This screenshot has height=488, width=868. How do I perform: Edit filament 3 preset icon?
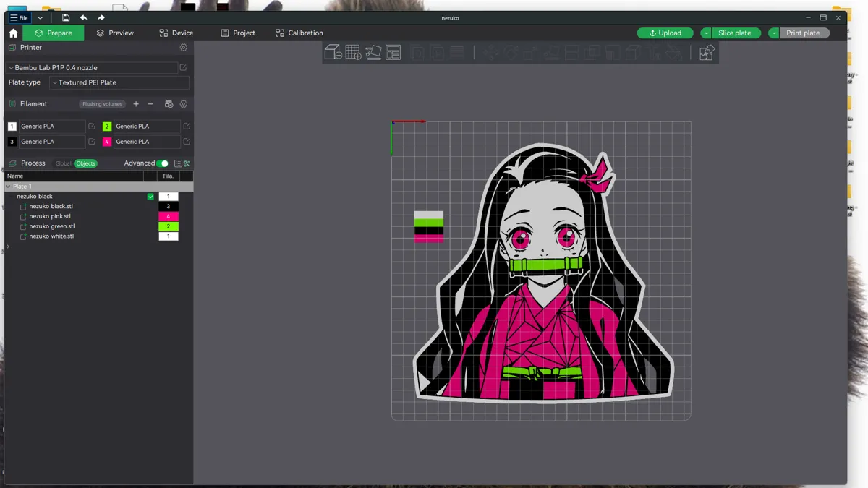(x=92, y=142)
